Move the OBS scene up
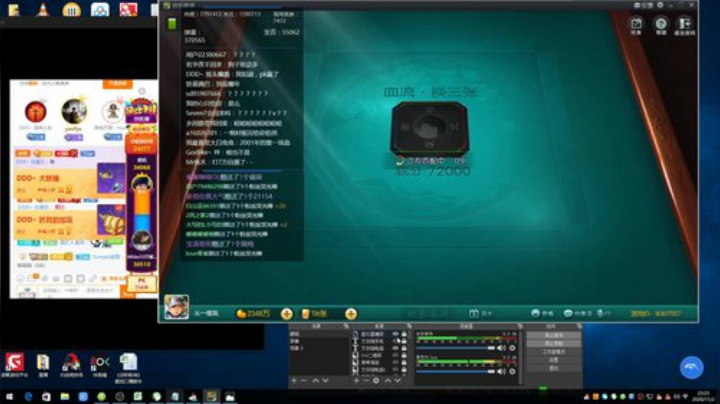The width and height of the screenshot is (720, 404). 315,381
